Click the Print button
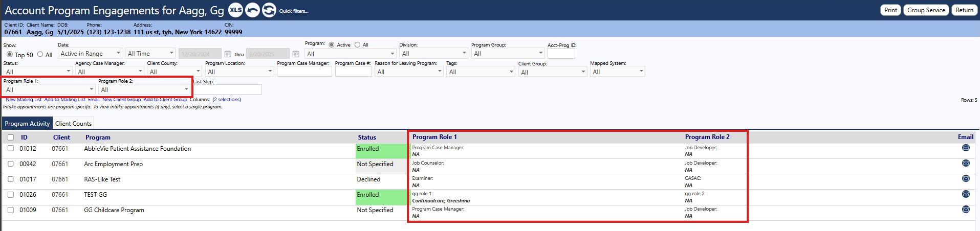980x231 pixels. pos(890,10)
